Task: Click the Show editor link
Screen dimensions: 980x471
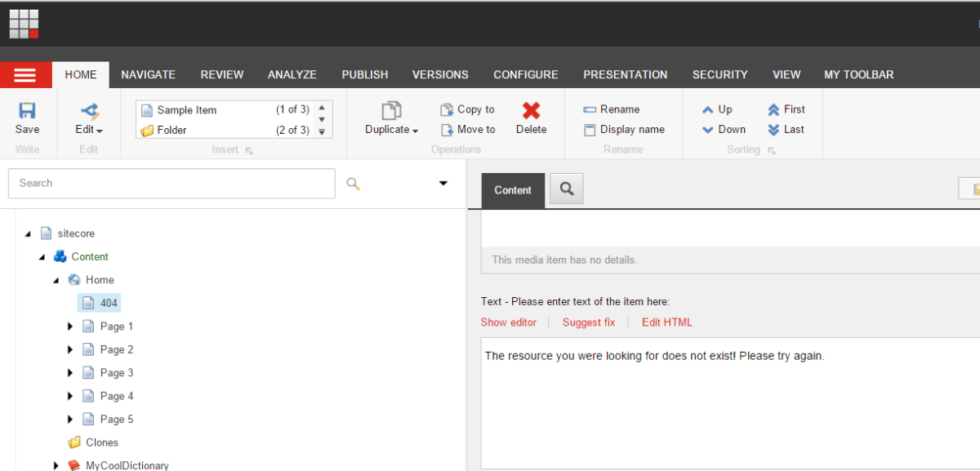Action: [508, 322]
